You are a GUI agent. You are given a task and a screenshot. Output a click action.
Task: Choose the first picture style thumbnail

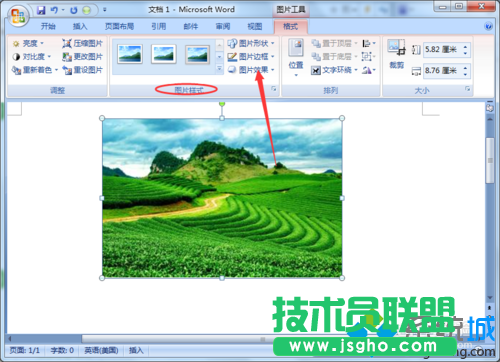[x=130, y=54]
